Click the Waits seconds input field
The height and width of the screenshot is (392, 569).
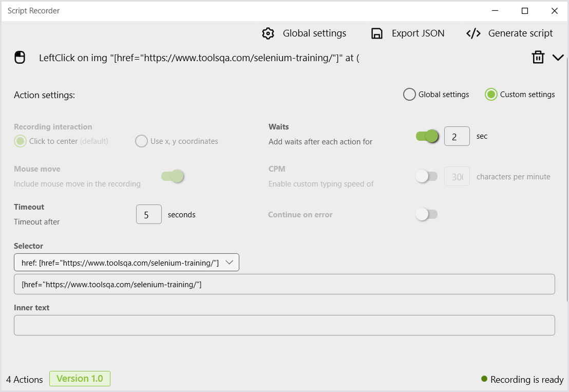457,136
